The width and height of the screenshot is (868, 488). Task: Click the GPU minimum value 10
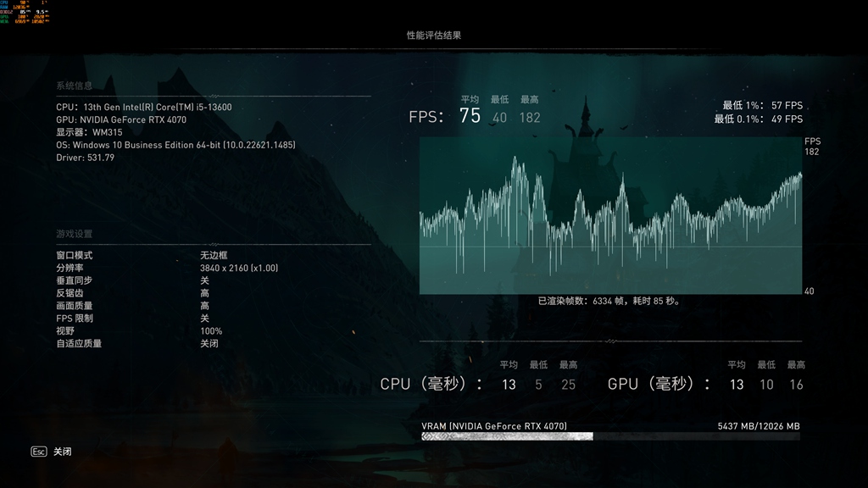[766, 385]
